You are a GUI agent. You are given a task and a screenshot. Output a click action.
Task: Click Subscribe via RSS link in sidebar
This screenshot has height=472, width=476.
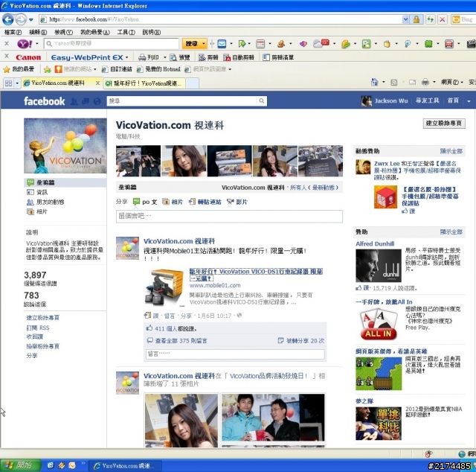(x=38, y=328)
